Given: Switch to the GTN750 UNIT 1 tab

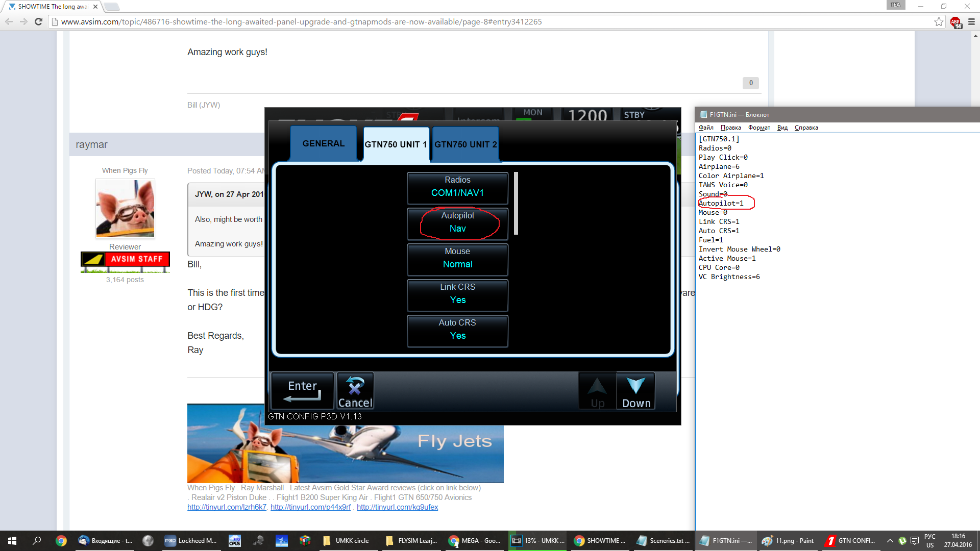Looking at the screenshot, I should coord(396,144).
